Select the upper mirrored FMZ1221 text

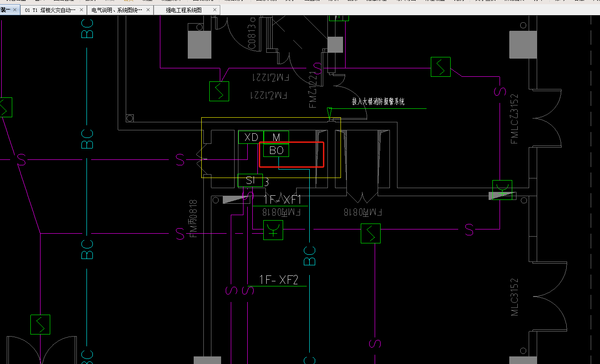[271, 77]
